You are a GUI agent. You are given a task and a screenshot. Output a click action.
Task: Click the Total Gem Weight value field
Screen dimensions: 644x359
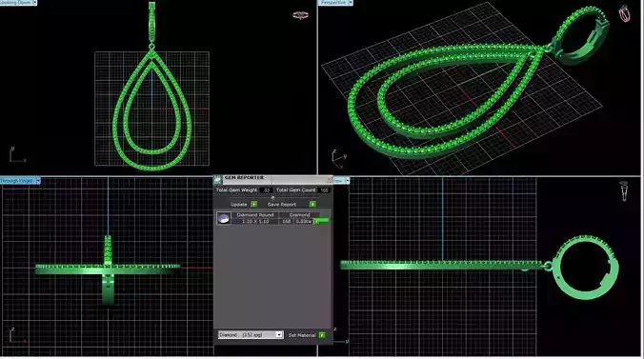coord(266,190)
